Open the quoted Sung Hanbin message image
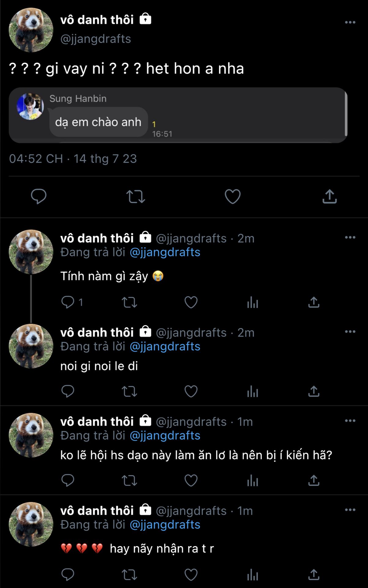Image resolution: width=368 pixels, height=588 pixels. [178, 115]
